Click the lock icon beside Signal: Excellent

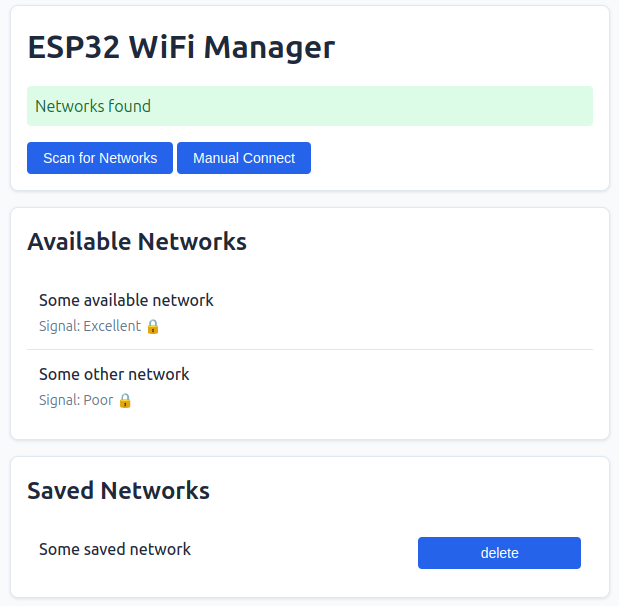(153, 326)
